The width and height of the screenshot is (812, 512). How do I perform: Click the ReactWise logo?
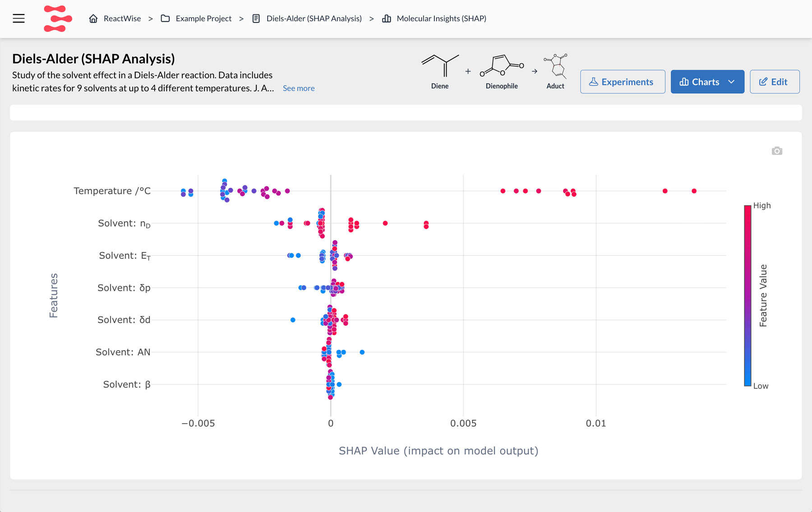(x=58, y=18)
